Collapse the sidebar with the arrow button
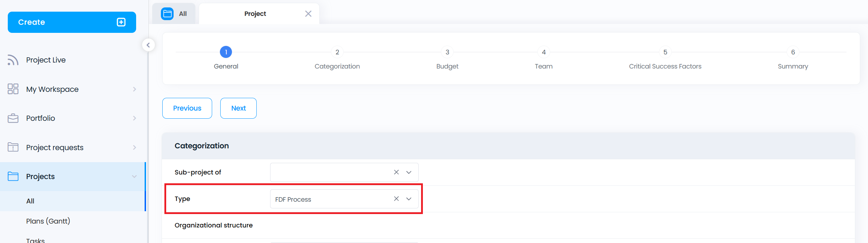The height and width of the screenshot is (243, 868). [148, 45]
